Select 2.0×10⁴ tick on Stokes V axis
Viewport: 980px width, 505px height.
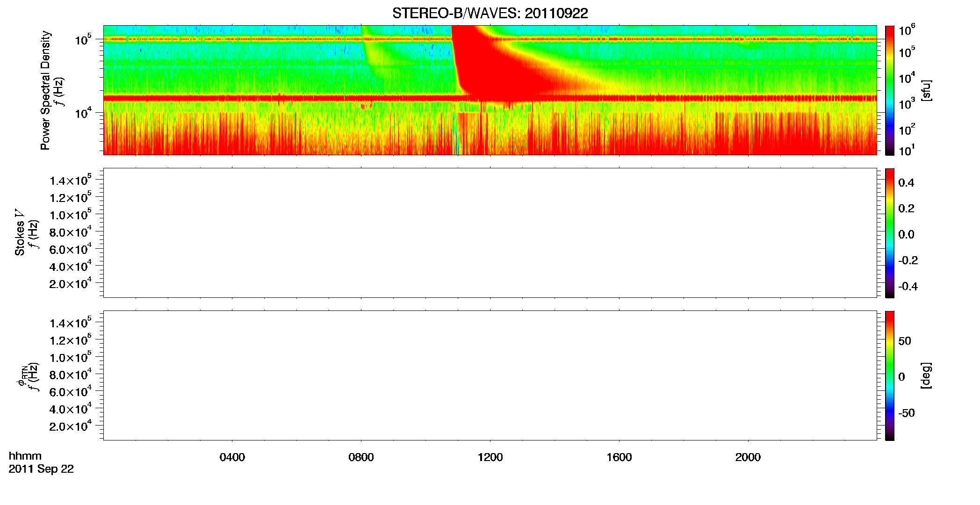coord(71,283)
